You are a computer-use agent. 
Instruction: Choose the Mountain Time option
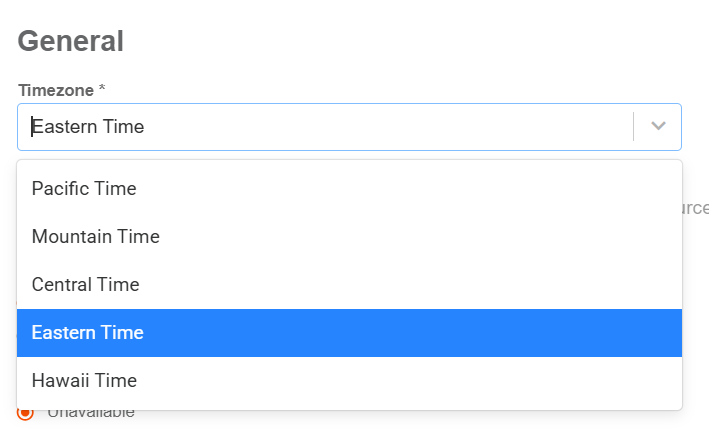coord(95,237)
